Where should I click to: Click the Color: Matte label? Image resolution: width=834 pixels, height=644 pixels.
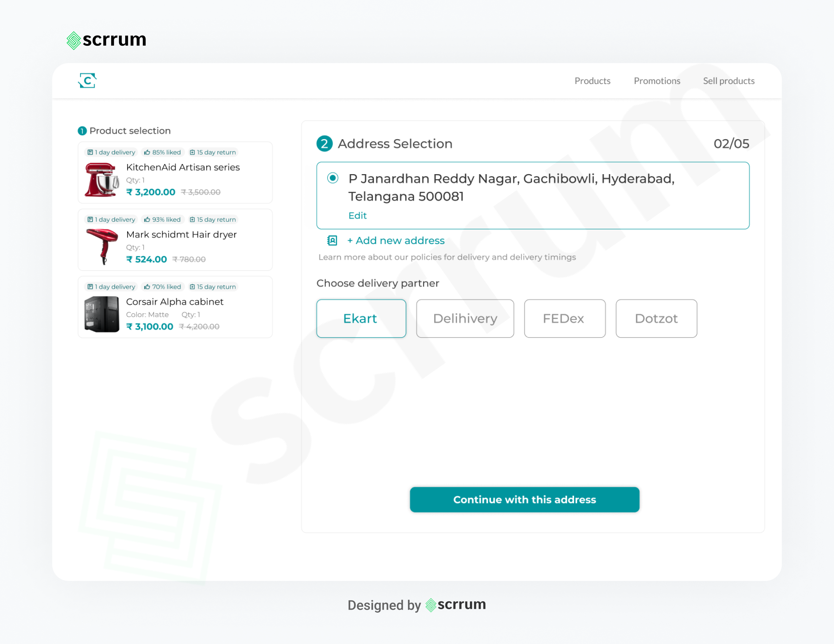[x=147, y=315]
